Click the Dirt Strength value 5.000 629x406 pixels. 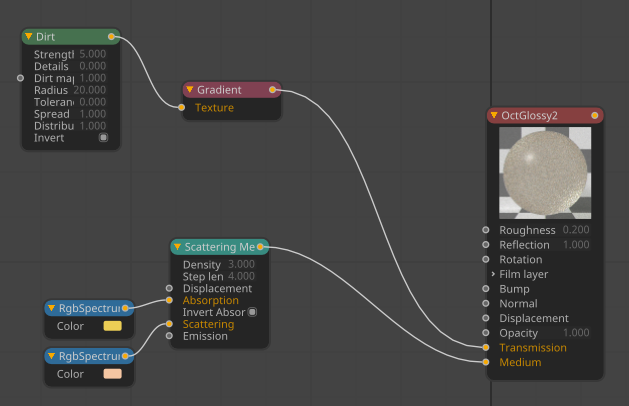pyautogui.click(x=92, y=54)
